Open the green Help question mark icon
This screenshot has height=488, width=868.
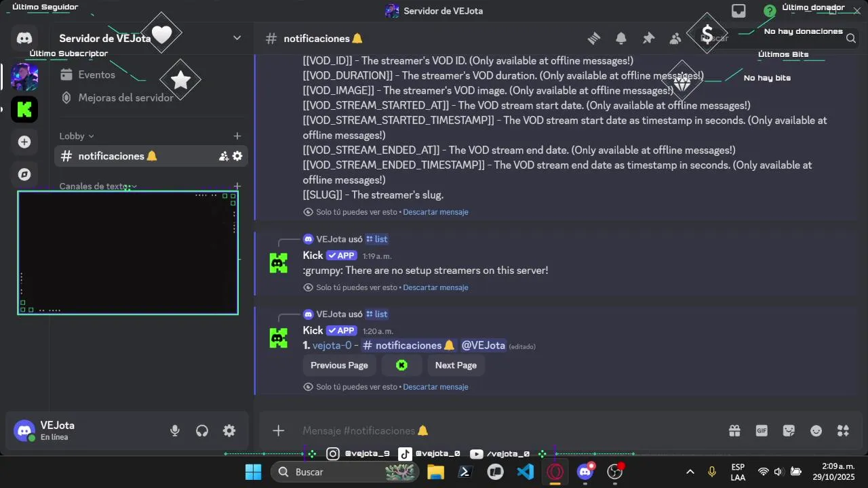[x=770, y=11]
